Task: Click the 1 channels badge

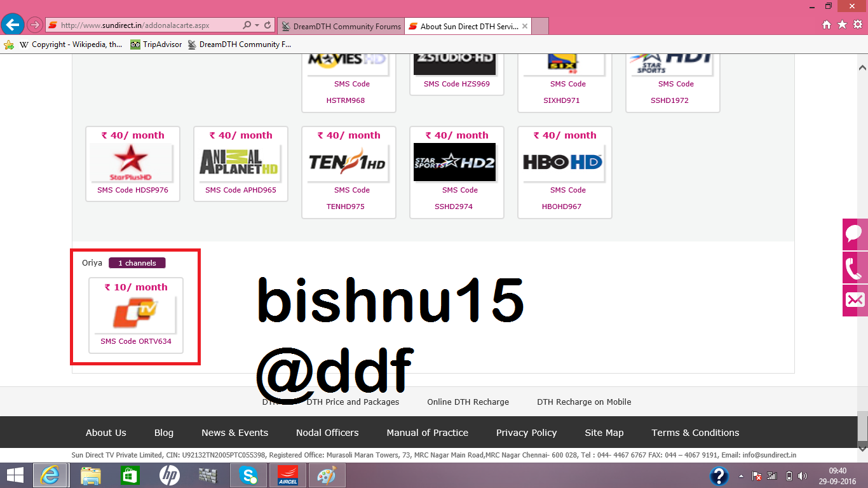Action: tap(137, 263)
